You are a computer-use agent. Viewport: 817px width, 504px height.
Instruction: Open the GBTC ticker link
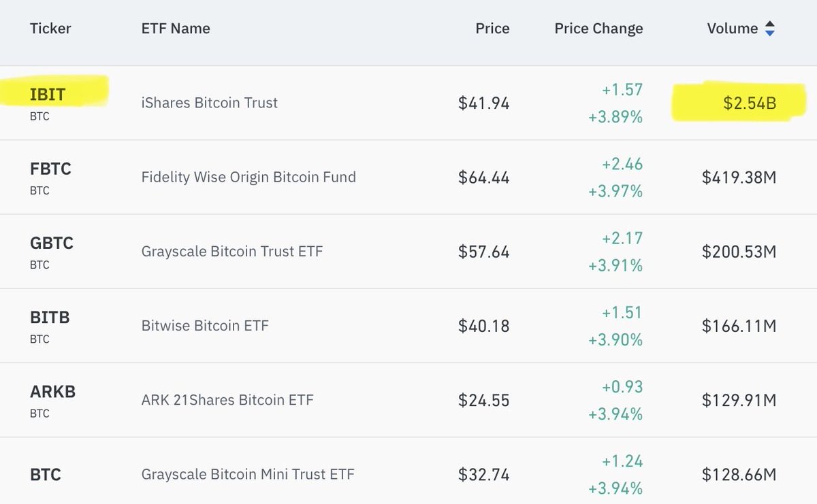point(51,243)
